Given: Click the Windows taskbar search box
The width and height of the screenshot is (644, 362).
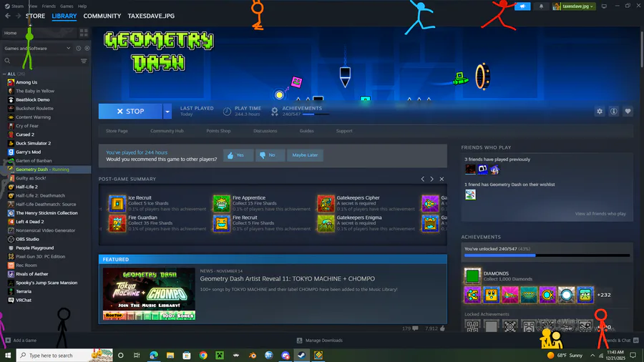Looking at the screenshot, I should [x=64, y=355].
